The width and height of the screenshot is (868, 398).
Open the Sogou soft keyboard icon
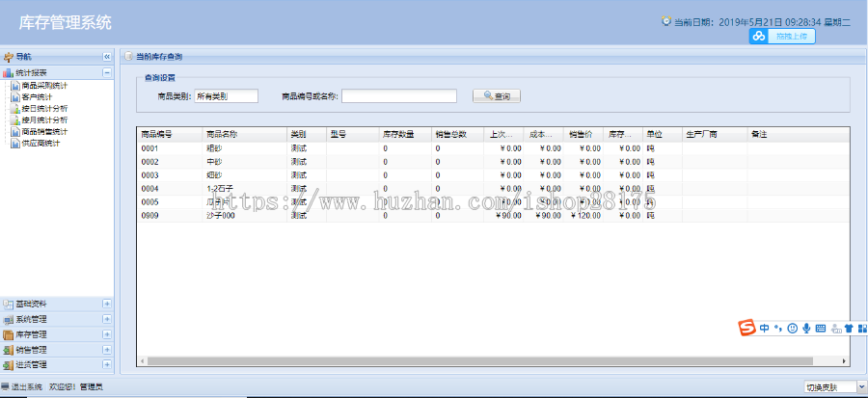[x=821, y=329]
